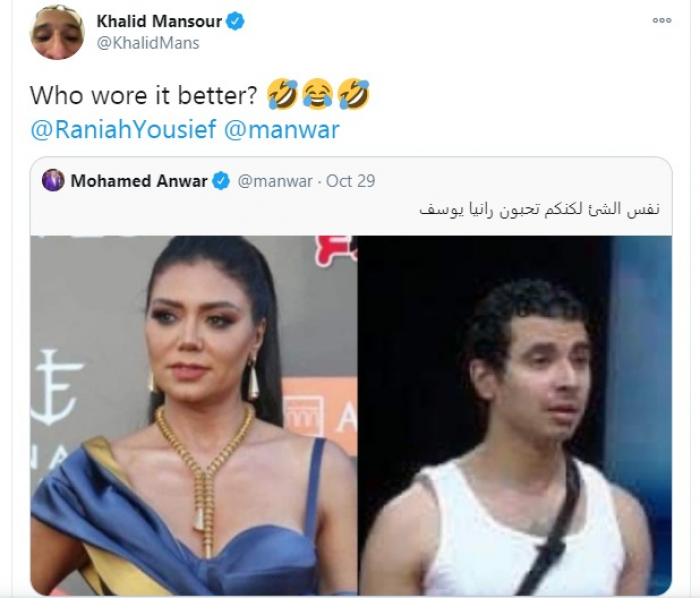Screen dimensions: 700x598
Task: Click the @KhalidMans handle
Action: tap(148, 43)
